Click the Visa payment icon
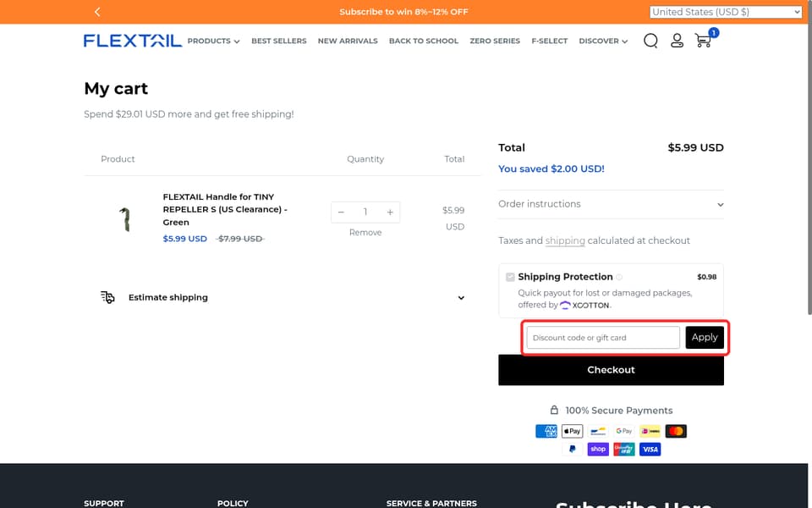This screenshot has width=812, height=508. pos(650,449)
